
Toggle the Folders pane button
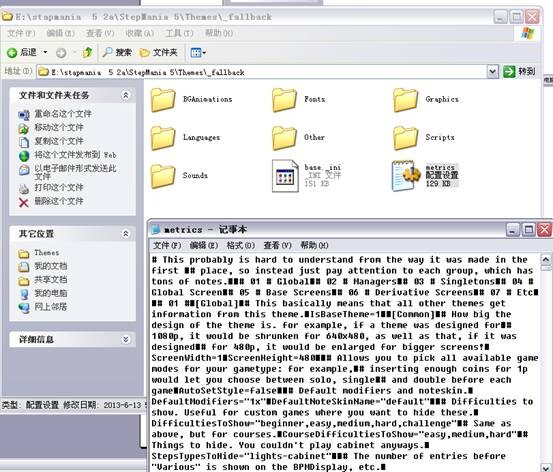[159, 53]
